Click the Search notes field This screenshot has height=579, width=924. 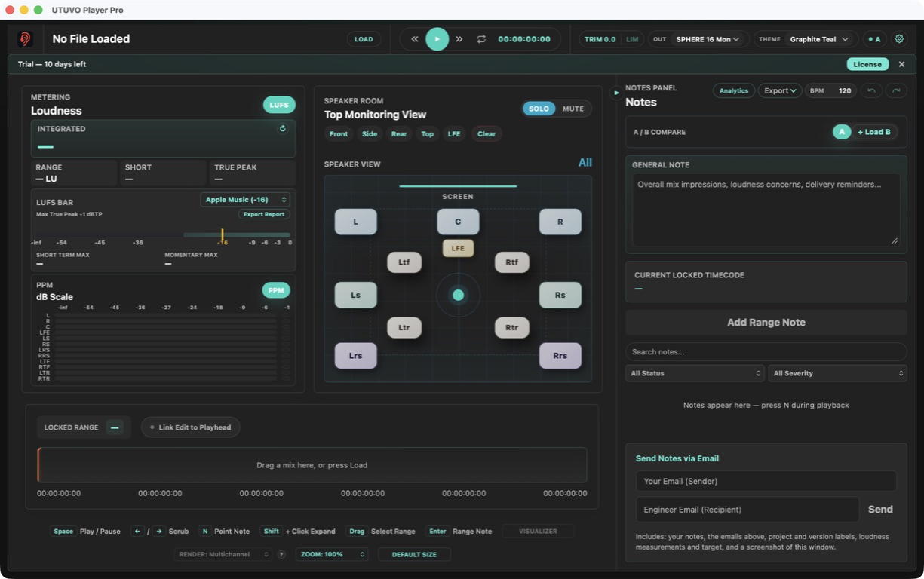pos(766,352)
